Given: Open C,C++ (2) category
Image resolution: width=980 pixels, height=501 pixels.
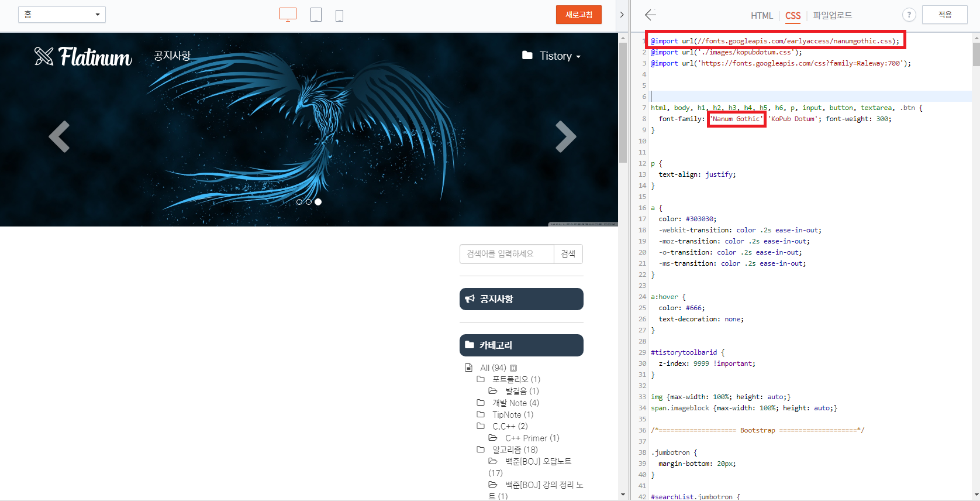Looking at the screenshot, I should point(510,426).
